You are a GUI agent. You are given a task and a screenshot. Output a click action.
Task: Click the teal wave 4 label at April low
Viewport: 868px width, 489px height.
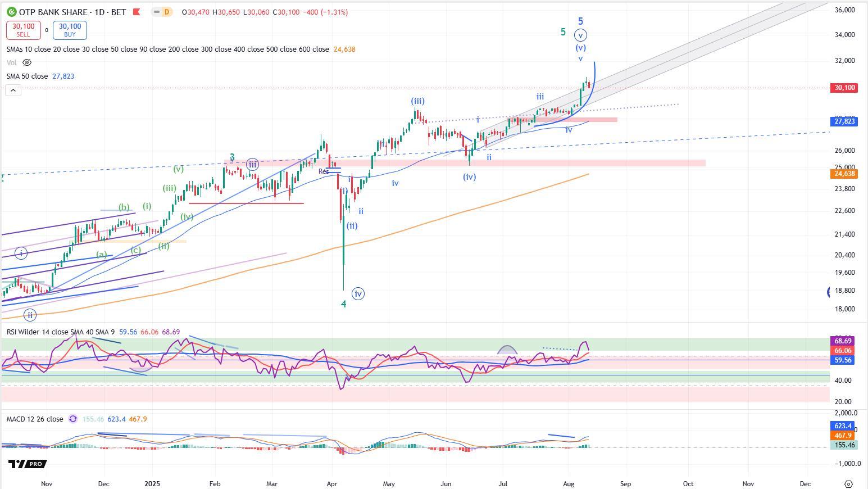click(344, 304)
